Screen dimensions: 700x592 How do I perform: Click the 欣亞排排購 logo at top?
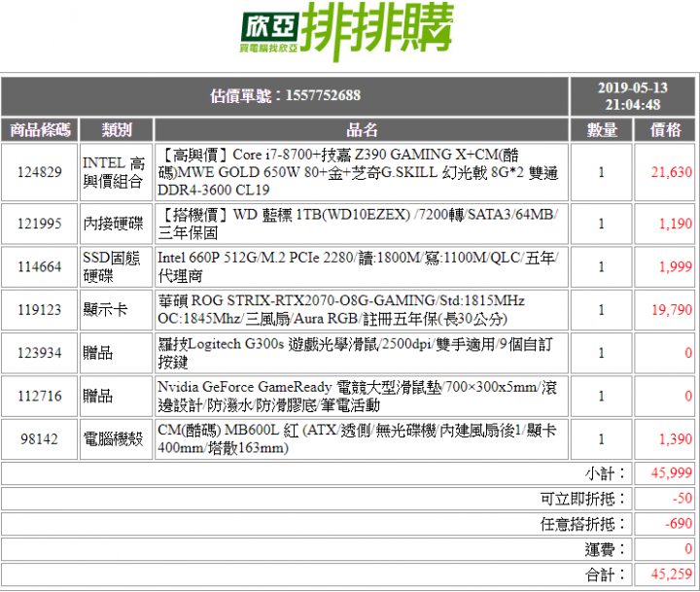[347, 31]
